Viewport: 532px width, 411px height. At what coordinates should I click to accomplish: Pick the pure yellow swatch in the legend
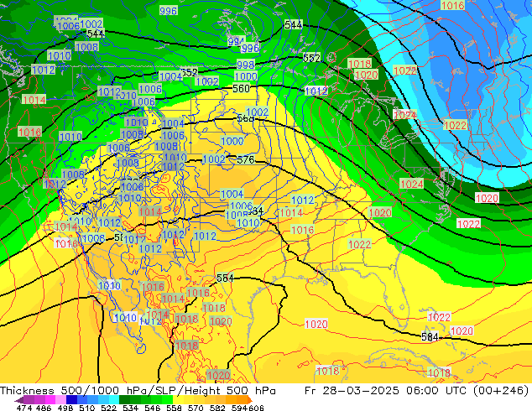tap(178, 399)
